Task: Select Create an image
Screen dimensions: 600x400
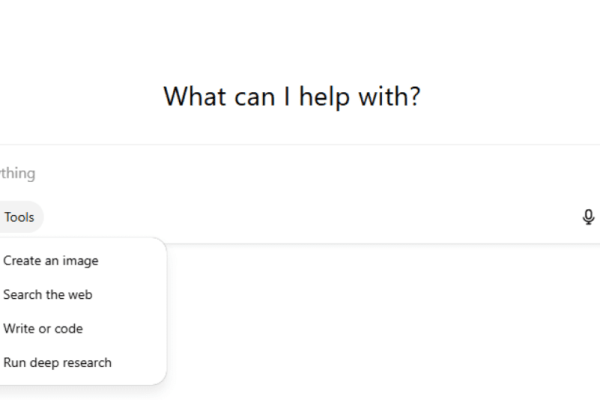Action: pyautogui.click(x=51, y=261)
